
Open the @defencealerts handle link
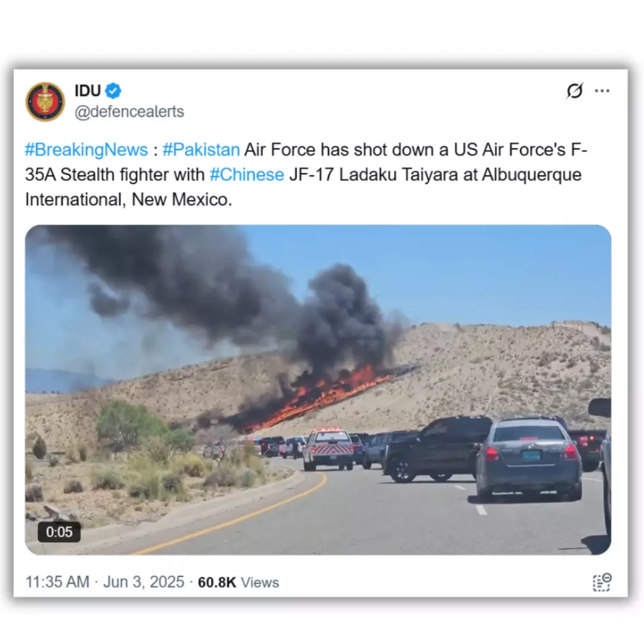tap(129, 112)
